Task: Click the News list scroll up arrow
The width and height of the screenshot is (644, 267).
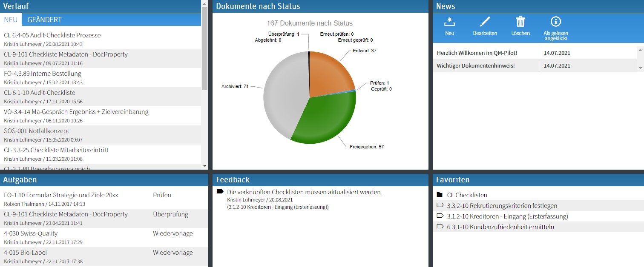Action: (x=640, y=50)
